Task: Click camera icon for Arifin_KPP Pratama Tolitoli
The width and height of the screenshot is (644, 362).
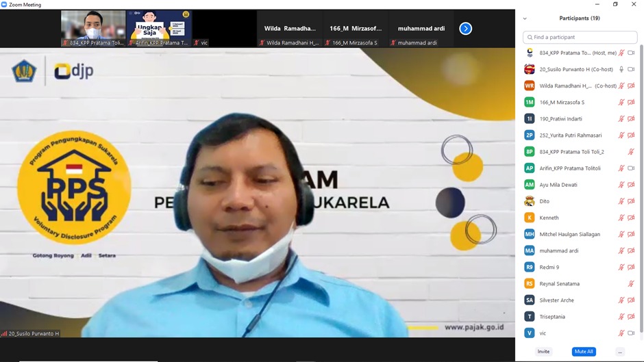Action: [x=631, y=168]
